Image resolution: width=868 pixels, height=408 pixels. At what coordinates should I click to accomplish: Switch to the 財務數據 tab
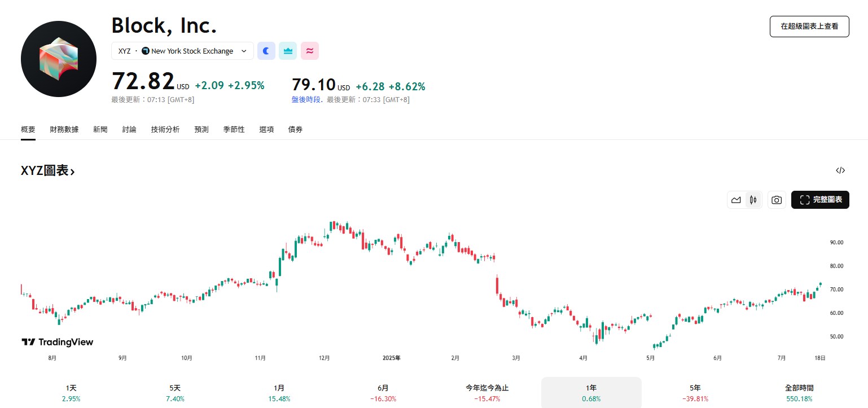coord(64,129)
